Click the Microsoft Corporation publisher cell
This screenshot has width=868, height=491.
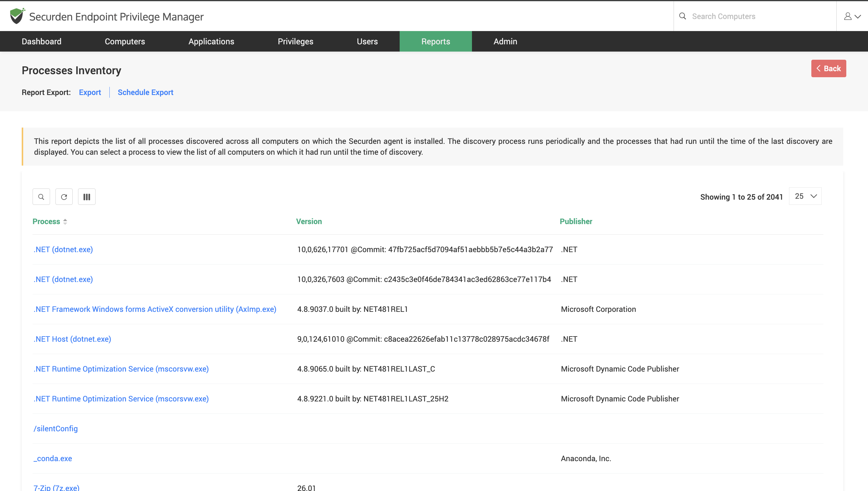pos(599,309)
